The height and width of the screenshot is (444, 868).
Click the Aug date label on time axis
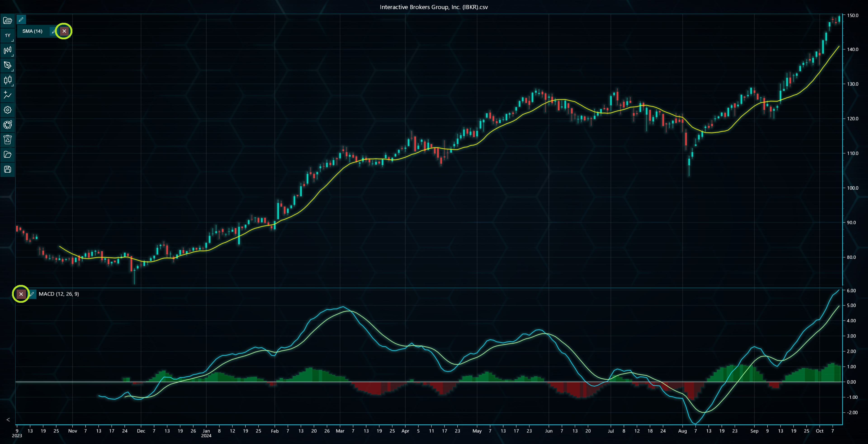pyautogui.click(x=682, y=431)
